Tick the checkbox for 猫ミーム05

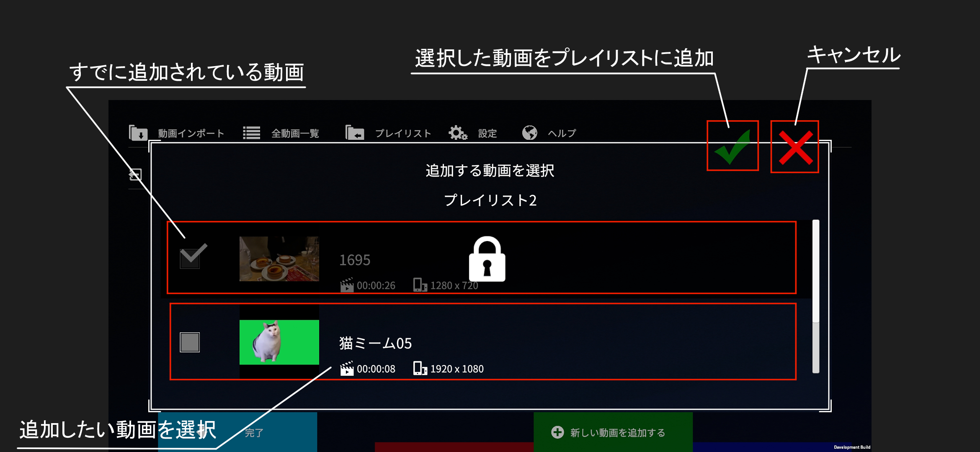[x=190, y=342]
